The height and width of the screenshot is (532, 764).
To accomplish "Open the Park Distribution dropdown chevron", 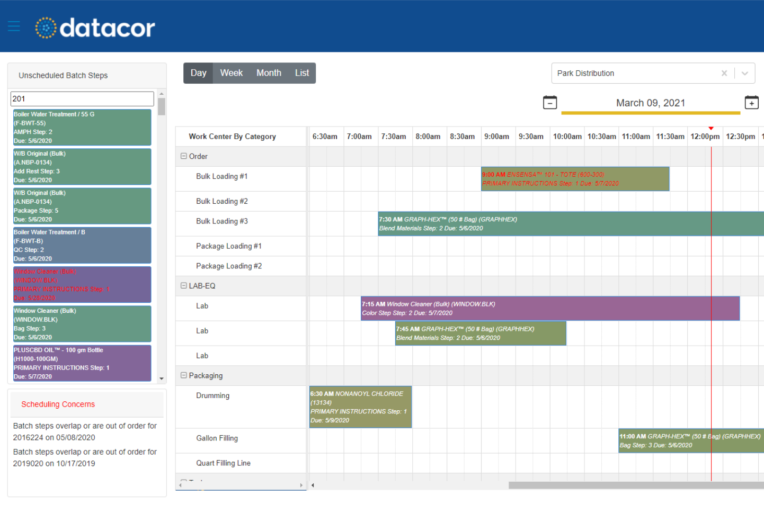I will coord(743,74).
